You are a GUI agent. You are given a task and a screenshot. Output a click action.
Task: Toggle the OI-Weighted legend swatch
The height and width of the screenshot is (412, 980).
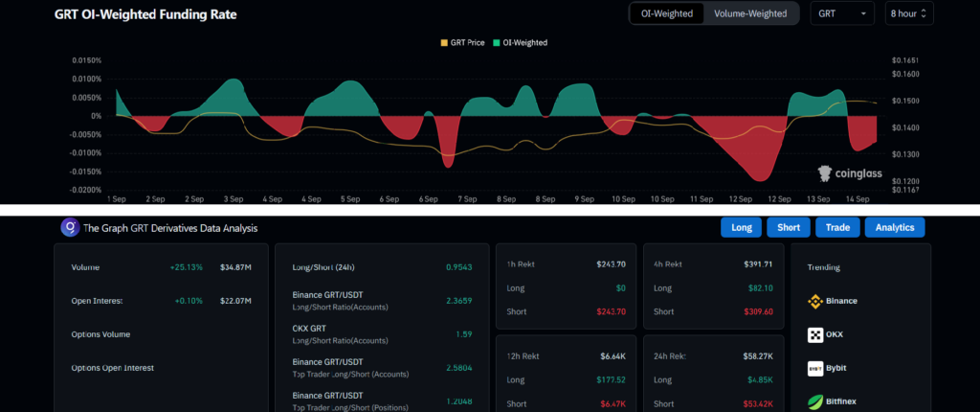pyautogui.click(x=497, y=43)
